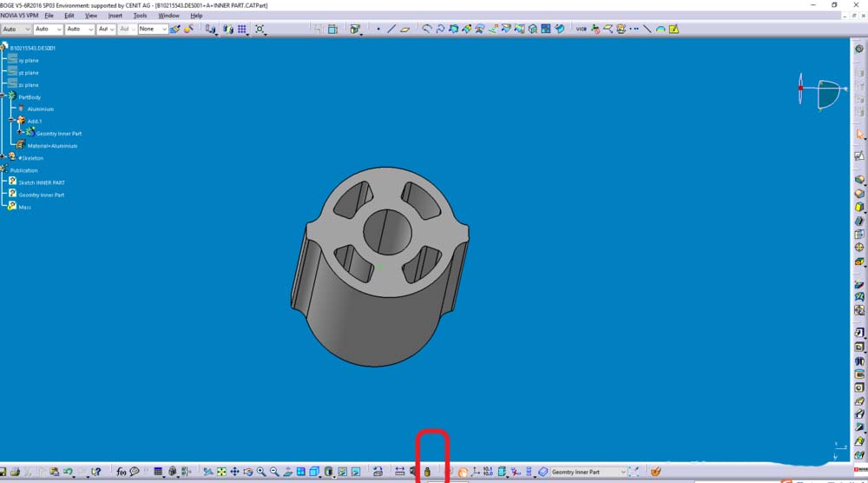Open the Help menu
This screenshot has height=483, width=868.
196,16
